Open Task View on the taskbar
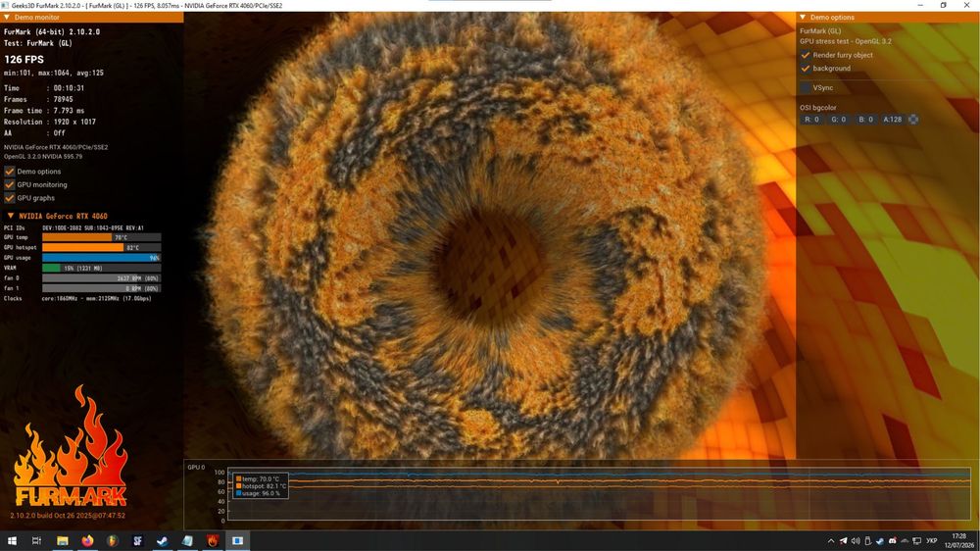 [x=36, y=541]
